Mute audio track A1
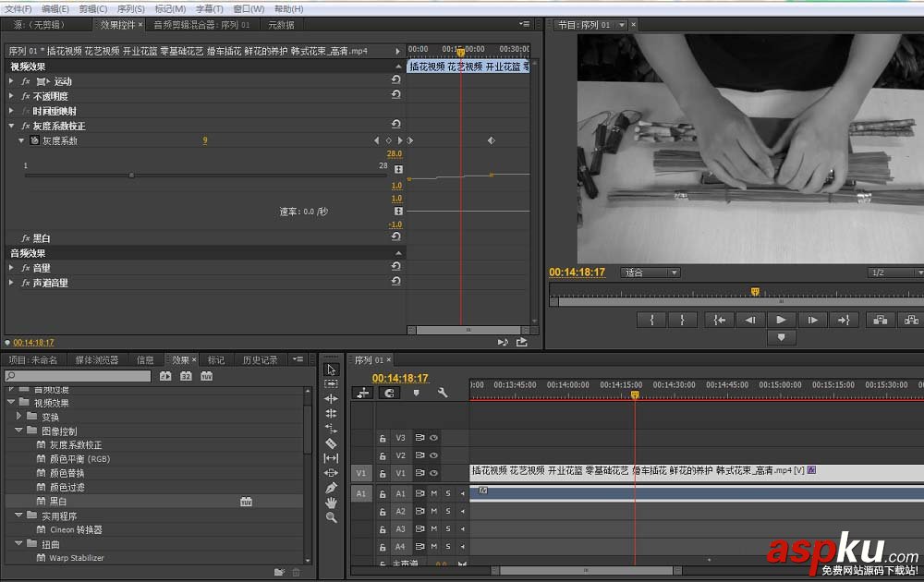This screenshot has height=582, width=924. click(x=433, y=493)
